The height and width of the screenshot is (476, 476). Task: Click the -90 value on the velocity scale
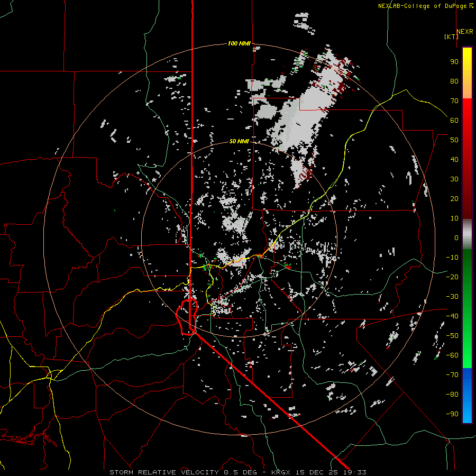click(x=452, y=414)
